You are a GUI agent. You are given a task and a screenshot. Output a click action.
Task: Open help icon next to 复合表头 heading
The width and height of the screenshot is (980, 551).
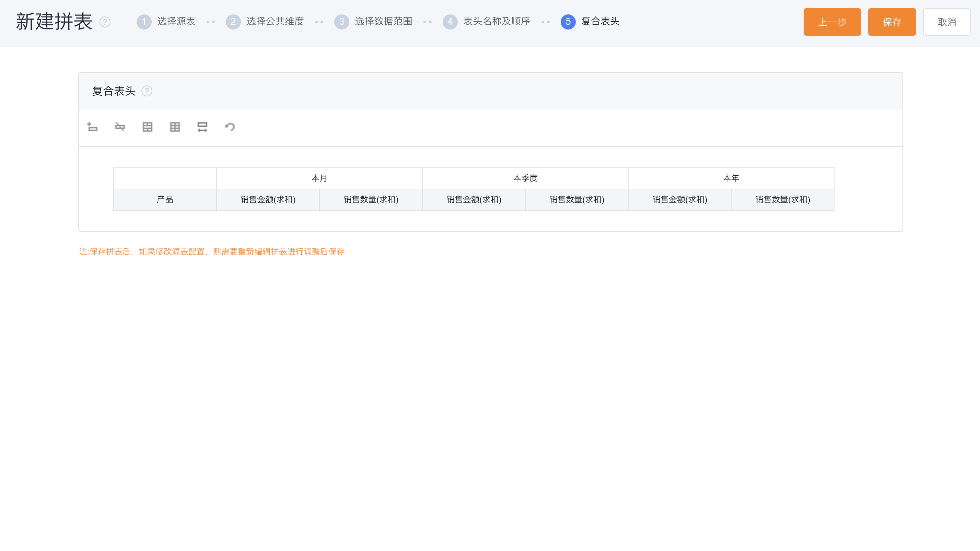(147, 91)
